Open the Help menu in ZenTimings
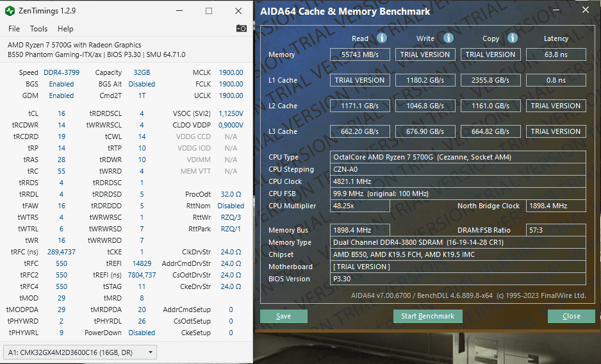 pos(65,29)
